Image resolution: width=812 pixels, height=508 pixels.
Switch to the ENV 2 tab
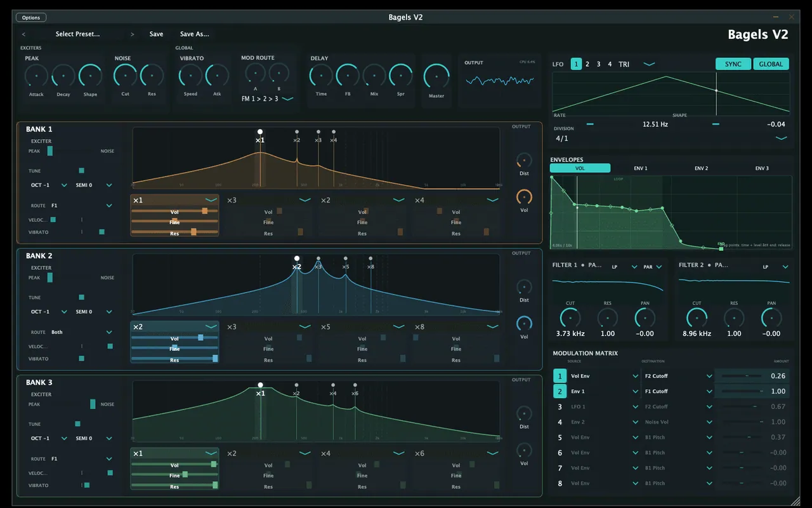point(701,168)
